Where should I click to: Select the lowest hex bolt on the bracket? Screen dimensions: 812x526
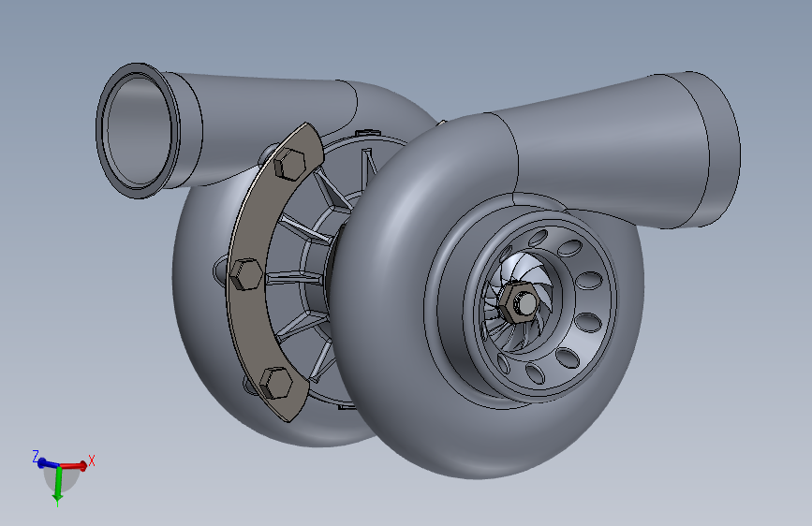point(275,383)
